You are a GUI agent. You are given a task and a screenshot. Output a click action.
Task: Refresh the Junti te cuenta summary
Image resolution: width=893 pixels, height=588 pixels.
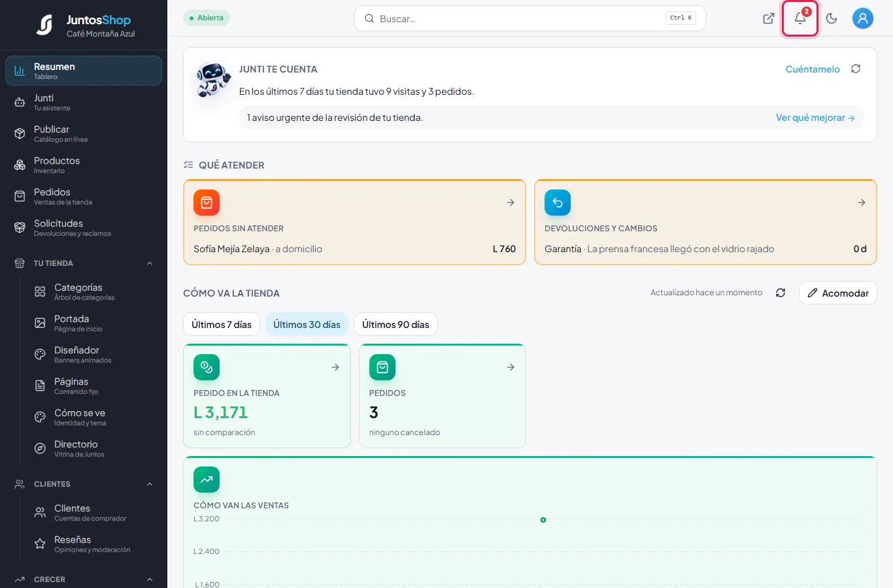(856, 69)
